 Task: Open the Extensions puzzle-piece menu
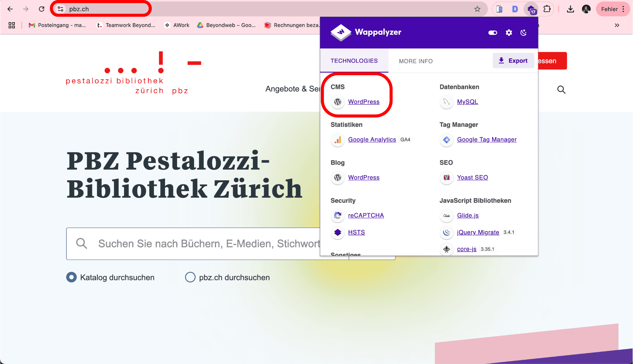point(547,9)
